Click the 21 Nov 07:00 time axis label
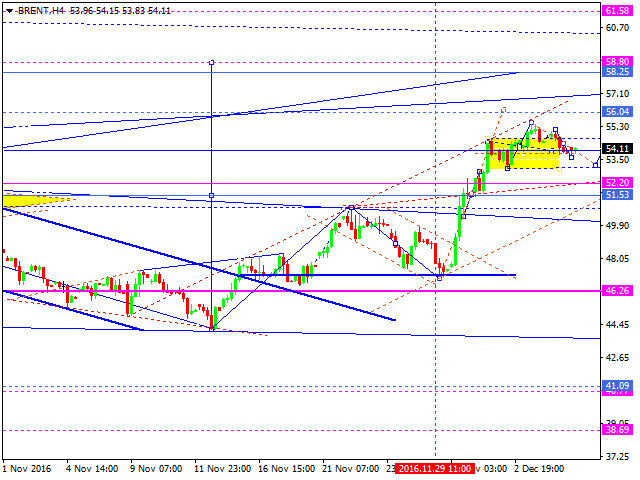The height and width of the screenshot is (480, 640). point(350,469)
